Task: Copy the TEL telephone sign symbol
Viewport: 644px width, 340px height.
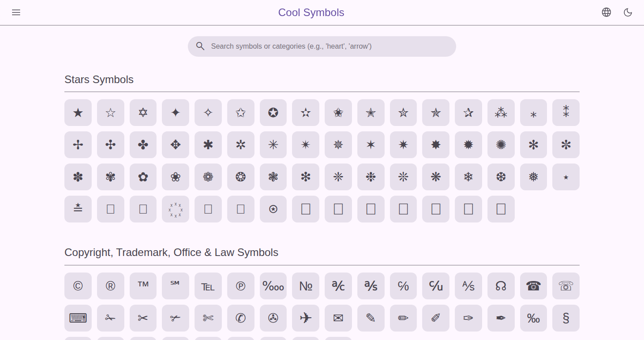Action: (x=208, y=286)
